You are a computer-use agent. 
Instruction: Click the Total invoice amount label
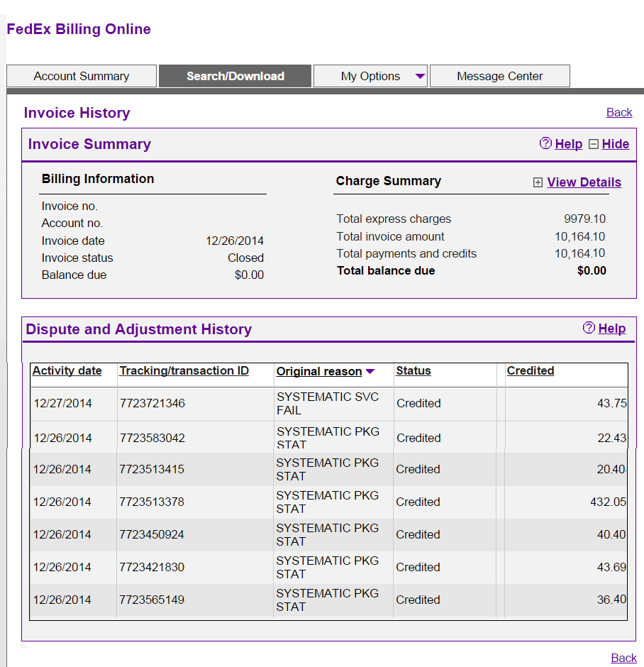point(390,236)
